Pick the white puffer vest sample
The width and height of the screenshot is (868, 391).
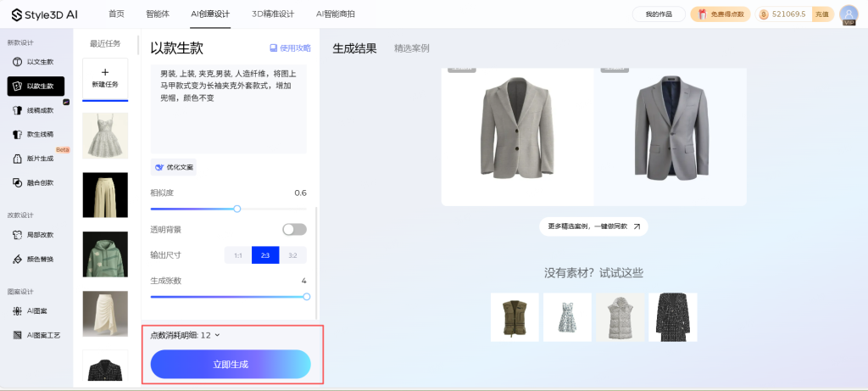point(620,317)
